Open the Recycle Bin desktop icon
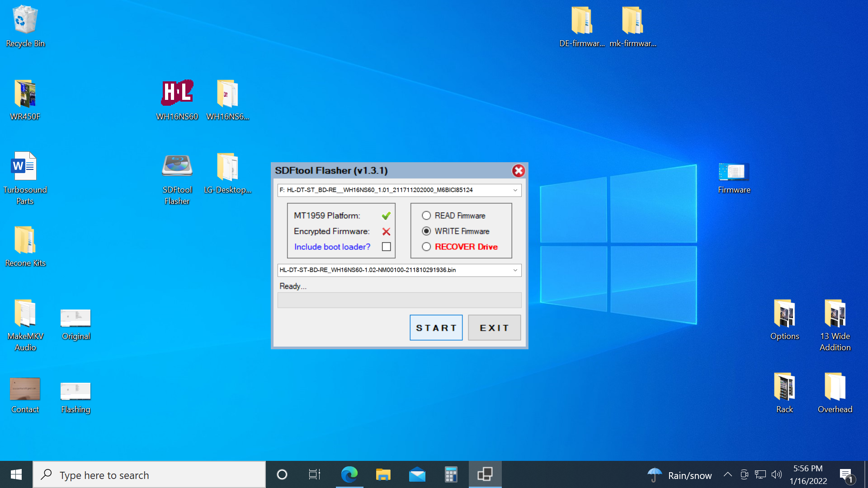This screenshot has width=868, height=488. pos(25,26)
